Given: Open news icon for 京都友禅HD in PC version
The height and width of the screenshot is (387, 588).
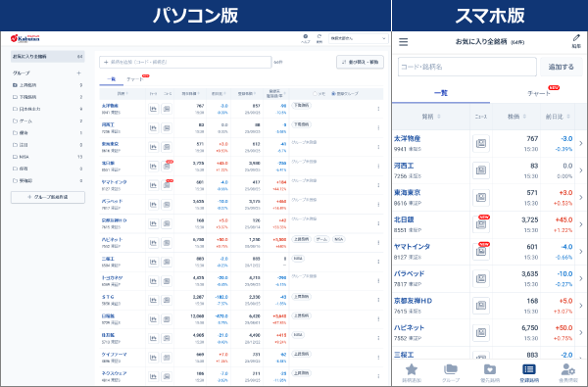Looking at the screenshot, I should point(167,223).
